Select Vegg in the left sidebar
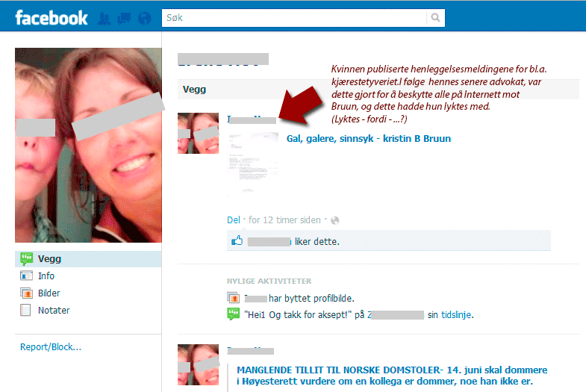586x392 pixels. pyautogui.click(x=88, y=259)
